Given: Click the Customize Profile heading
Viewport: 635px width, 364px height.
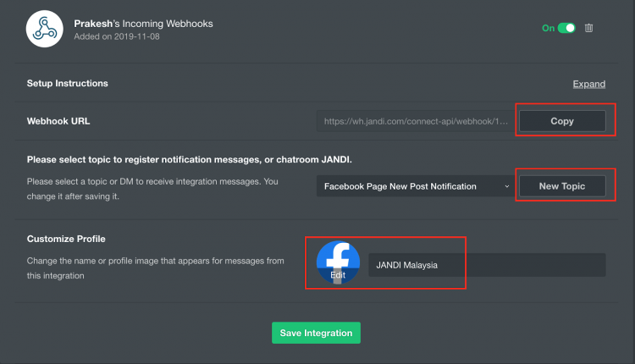Looking at the screenshot, I should pyautogui.click(x=66, y=239).
